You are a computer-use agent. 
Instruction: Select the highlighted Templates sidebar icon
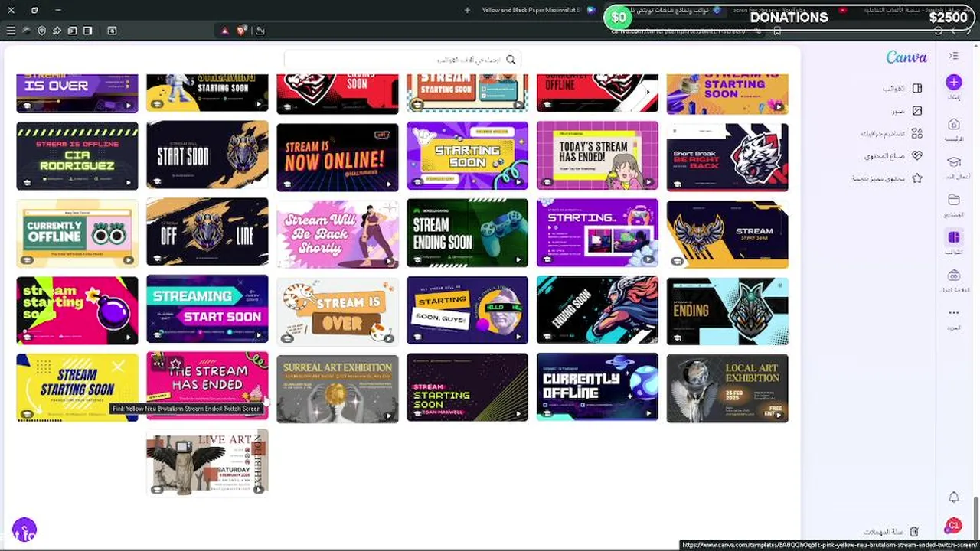pyautogui.click(x=954, y=237)
